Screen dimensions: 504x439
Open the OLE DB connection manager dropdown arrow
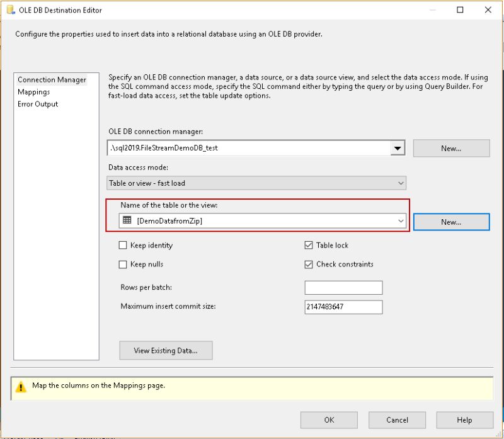tap(397, 148)
